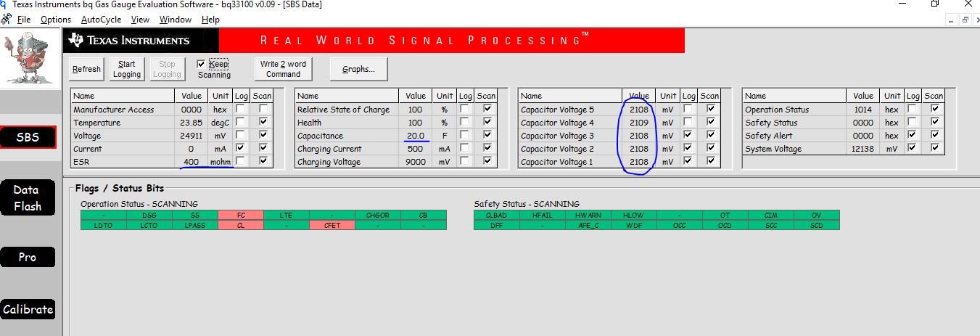This screenshot has height=336, width=980.
Task: Toggle Scan checkbox for Capacitance row
Action: 487,136
